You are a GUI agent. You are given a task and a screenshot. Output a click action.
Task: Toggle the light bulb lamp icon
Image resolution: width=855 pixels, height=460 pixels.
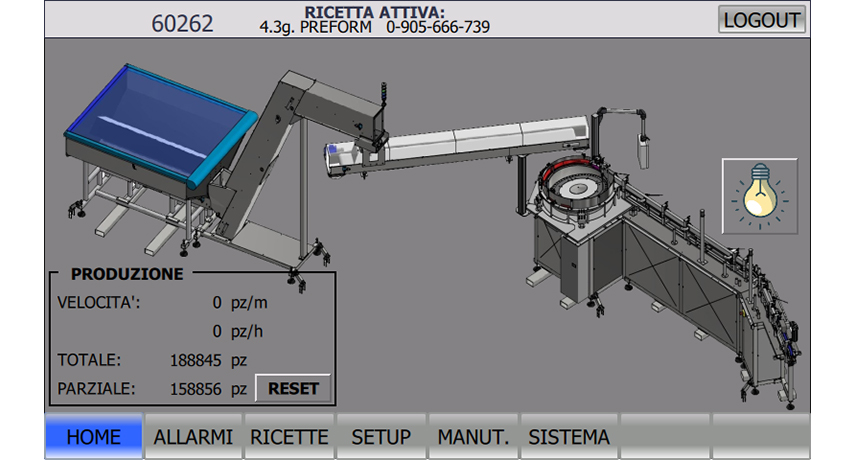760,196
